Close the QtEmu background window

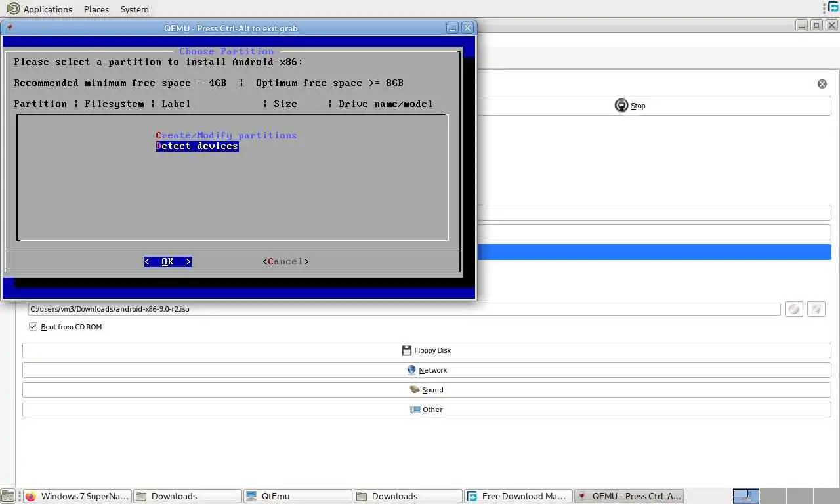coord(831,26)
